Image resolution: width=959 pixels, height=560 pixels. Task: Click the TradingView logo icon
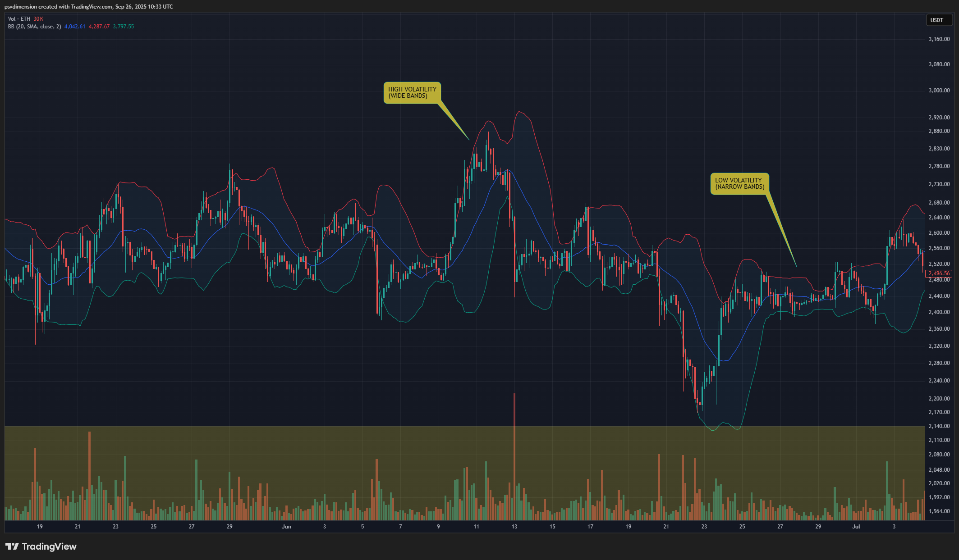(x=12, y=546)
